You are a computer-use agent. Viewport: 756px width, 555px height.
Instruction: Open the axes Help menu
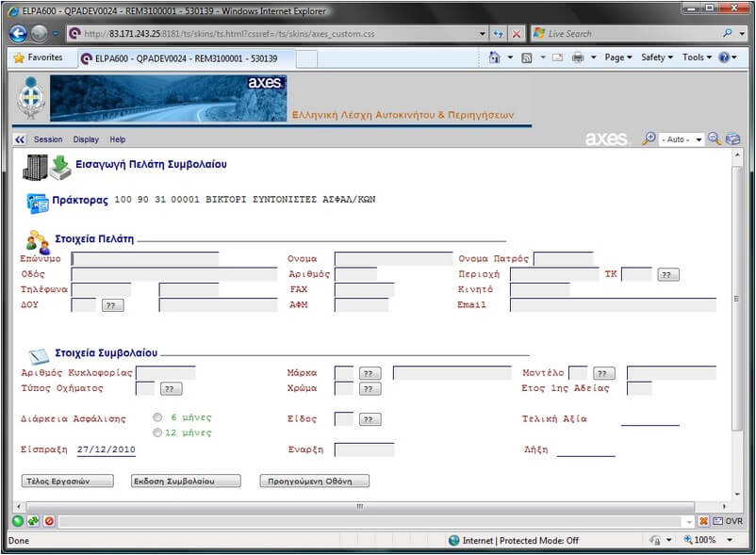117,139
